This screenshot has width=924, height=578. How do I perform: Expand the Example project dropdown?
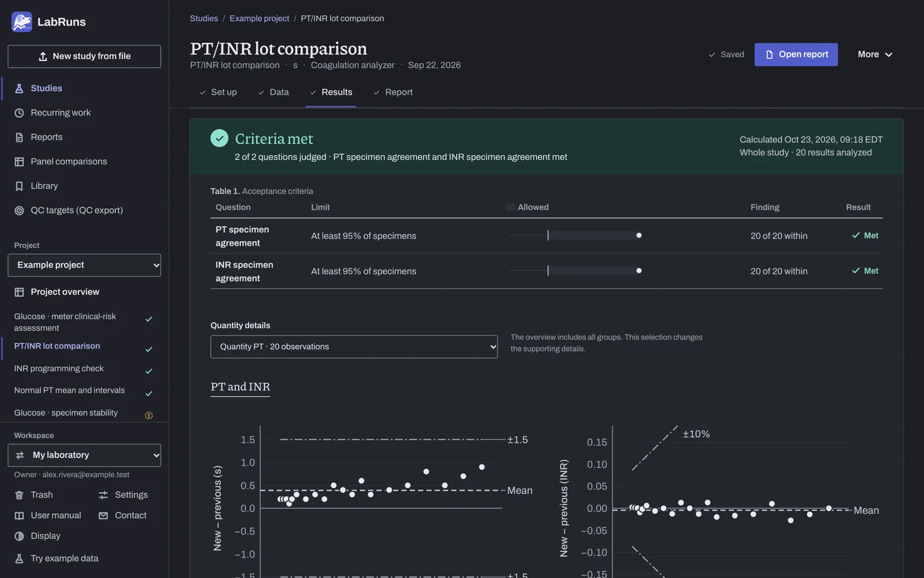pos(84,265)
